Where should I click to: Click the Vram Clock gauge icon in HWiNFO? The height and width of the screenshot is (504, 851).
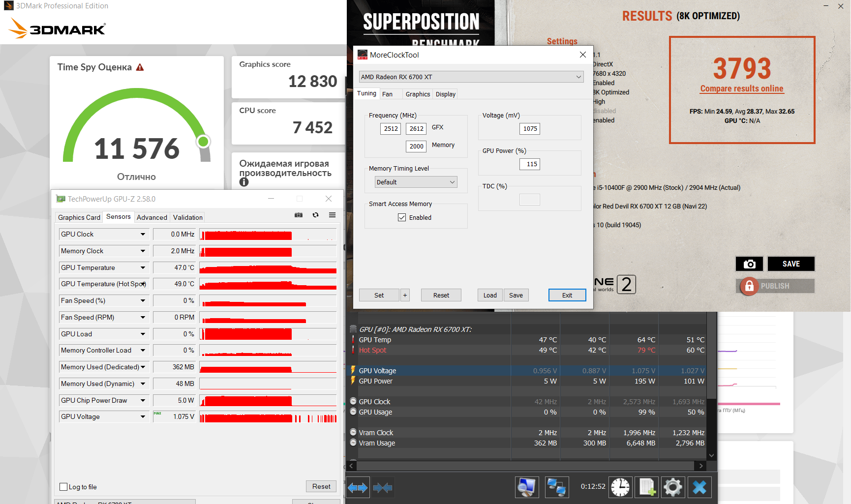coord(353,432)
